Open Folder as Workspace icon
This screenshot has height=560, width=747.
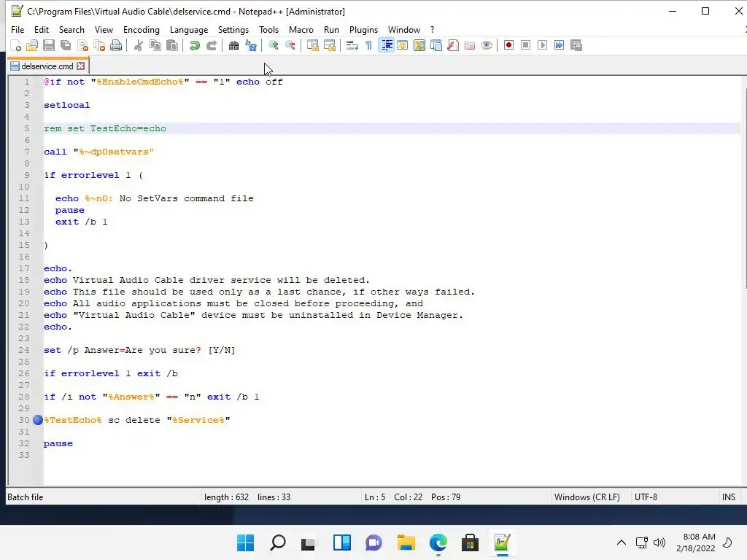[470, 46]
